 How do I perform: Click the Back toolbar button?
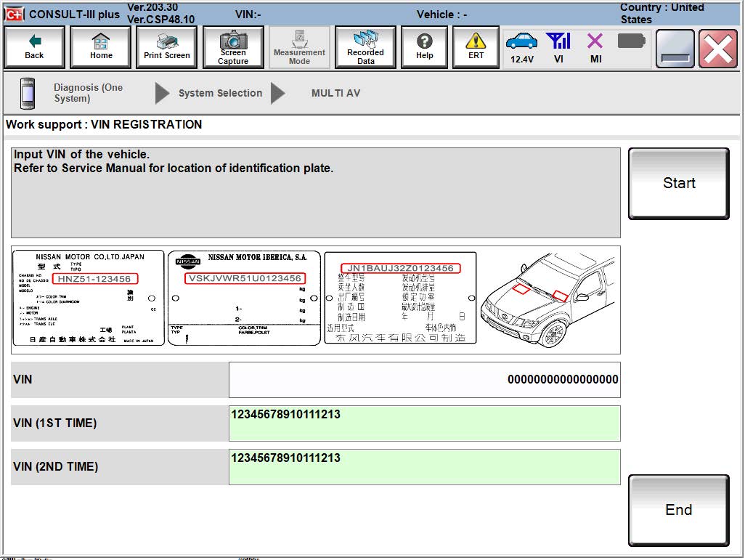pyautogui.click(x=34, y=47)
